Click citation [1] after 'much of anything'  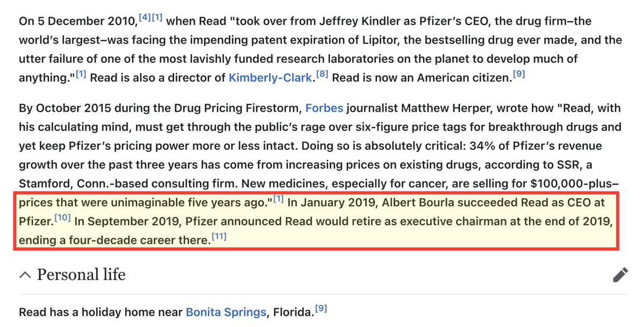81,74
